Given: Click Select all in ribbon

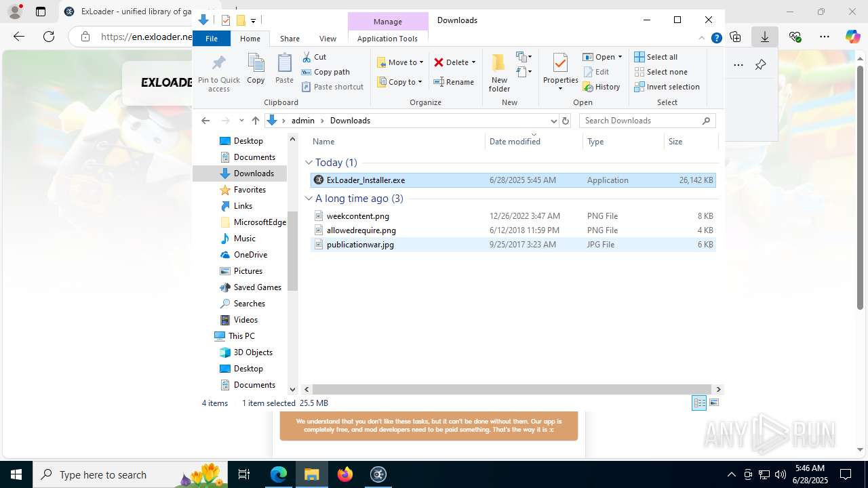Looking at the screenshot, I should (x=656, y=57).
